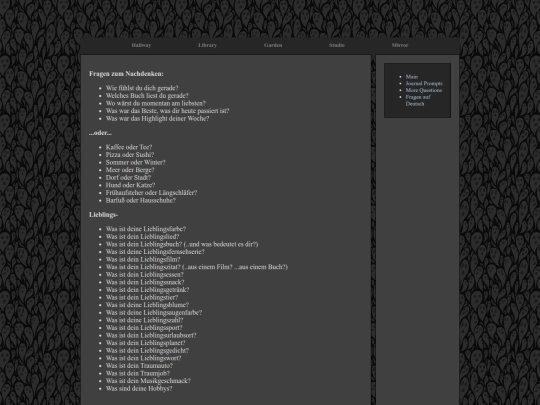The height and width of the screenshot is (405, 540).
Task: Click 'Wo wärst du momentan am liebsten?'
Action: pos(156,103)
